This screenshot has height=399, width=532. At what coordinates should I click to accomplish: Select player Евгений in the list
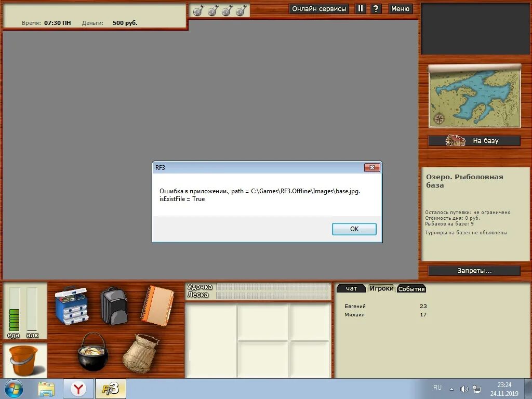pyautogui.click(x=386, y=306)
